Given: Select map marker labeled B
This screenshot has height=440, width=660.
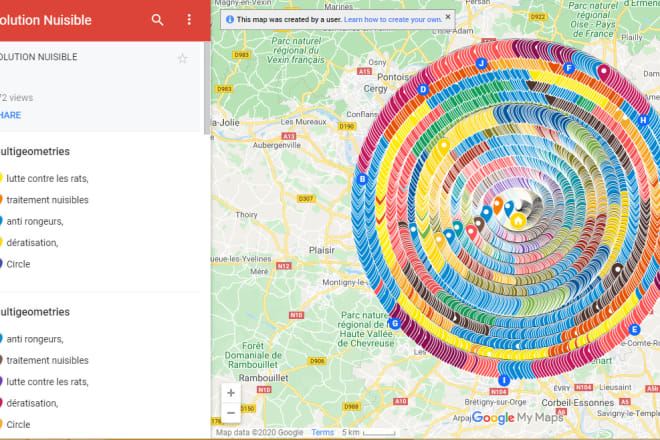Looking at the screenshot, I should [x=362, y=179].
